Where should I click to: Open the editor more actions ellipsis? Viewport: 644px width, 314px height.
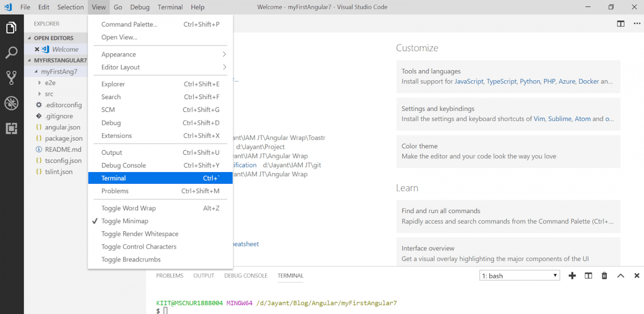[x=637, y=24]
